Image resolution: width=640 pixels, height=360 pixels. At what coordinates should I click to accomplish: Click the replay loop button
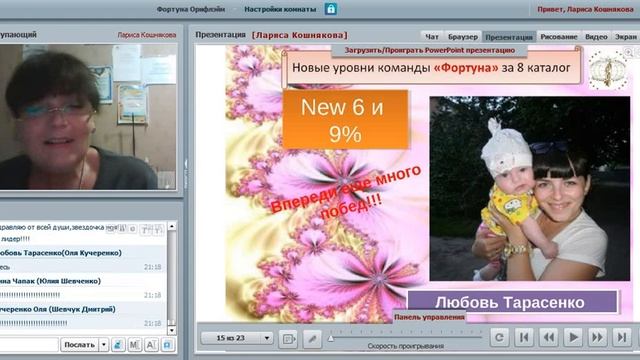pos(499,338)
